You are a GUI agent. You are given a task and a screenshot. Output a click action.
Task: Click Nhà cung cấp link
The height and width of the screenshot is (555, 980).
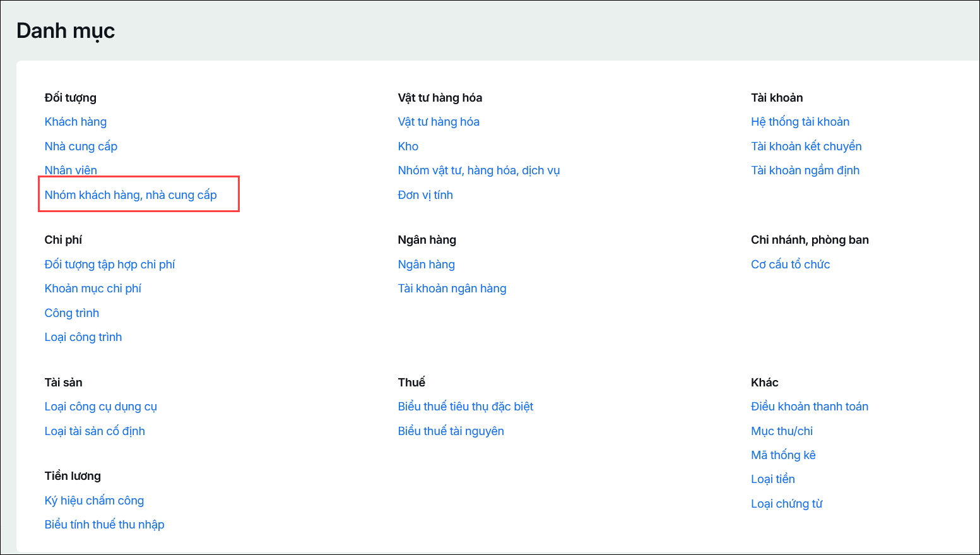click(x=81, y=146)
